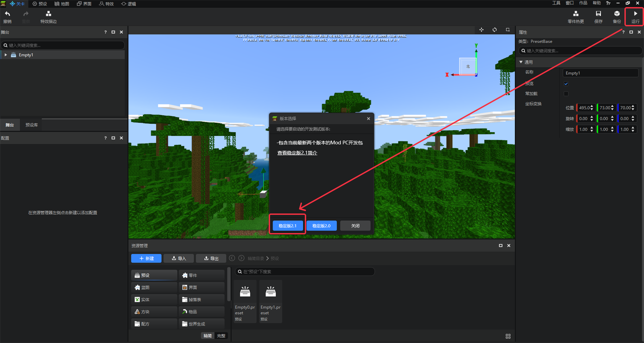Open the 查看稳定版2.1简介 link
Image resolution: width=644 pixels, height=343 pixels.
(297, 153)
